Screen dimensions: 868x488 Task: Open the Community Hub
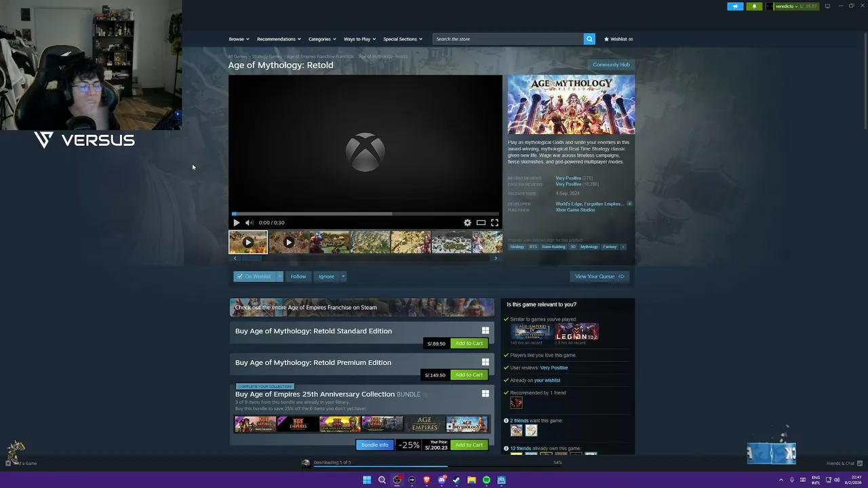(x=611, y=64)
